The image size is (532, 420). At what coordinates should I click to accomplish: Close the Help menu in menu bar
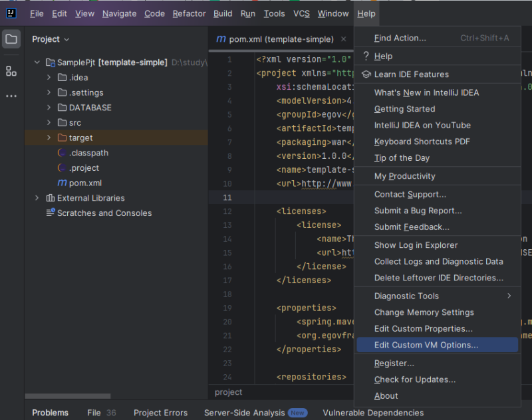pos(366,13)
